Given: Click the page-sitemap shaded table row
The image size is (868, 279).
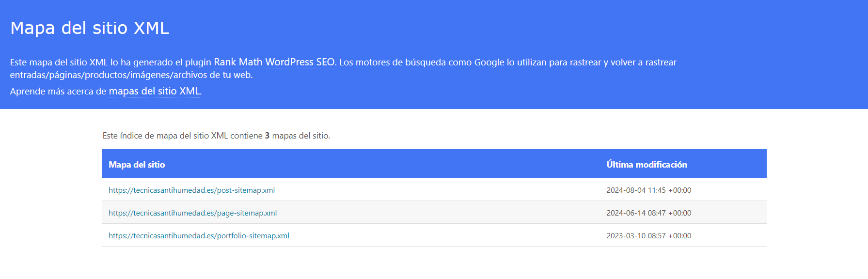Looking at the screenshot, I should point(434,213).
